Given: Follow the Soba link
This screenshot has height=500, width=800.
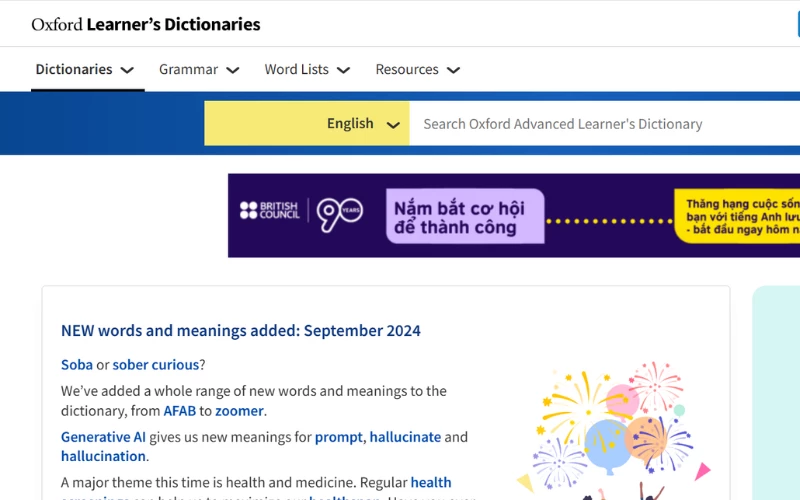Looking at the screenshot, I should (x=77, y=365).
